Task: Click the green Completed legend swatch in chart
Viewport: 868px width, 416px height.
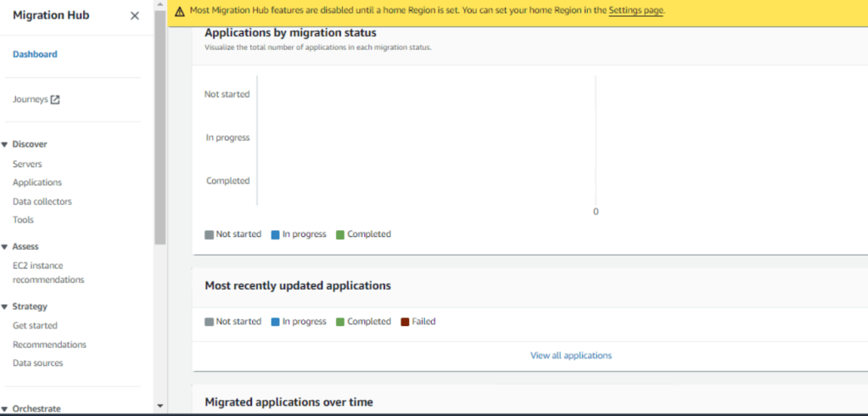Action: pyautogui.click(x=340, y=234)
